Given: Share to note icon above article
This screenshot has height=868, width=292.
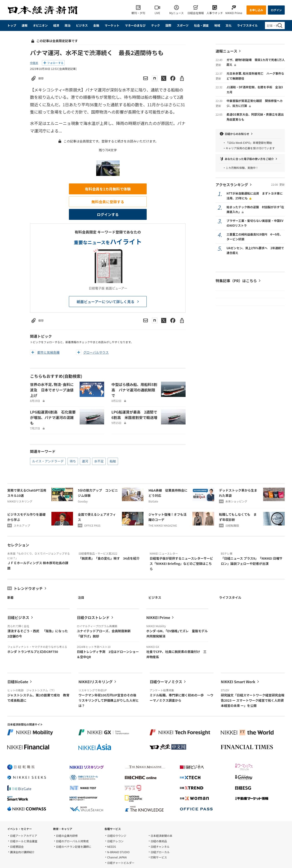Looking at the screenshot, I should (x=155, y=78).
